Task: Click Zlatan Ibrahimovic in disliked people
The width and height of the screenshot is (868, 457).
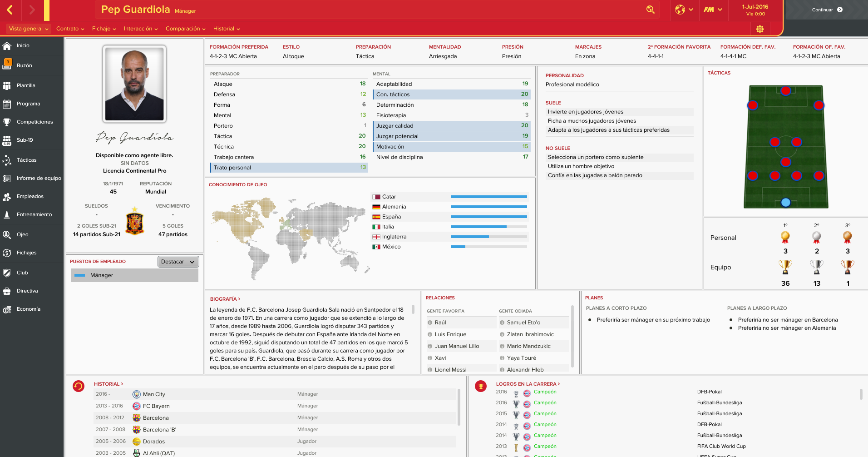Action: click(530, 334)
